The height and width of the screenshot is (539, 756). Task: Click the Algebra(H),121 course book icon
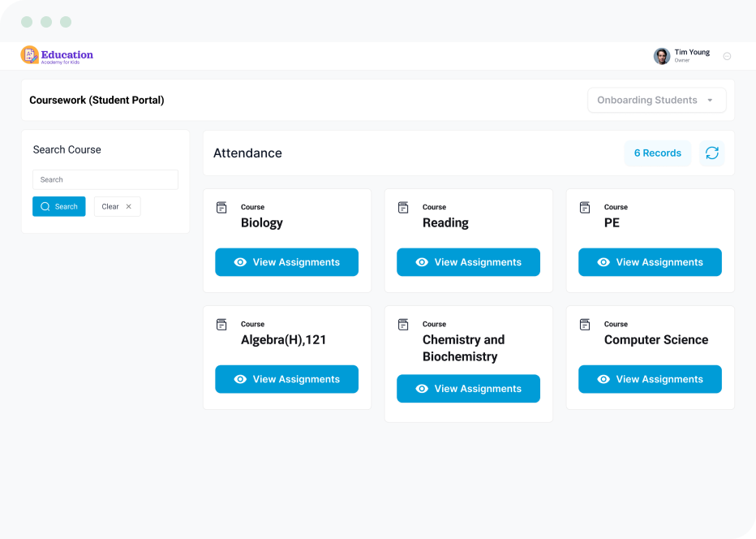point(221,325)
